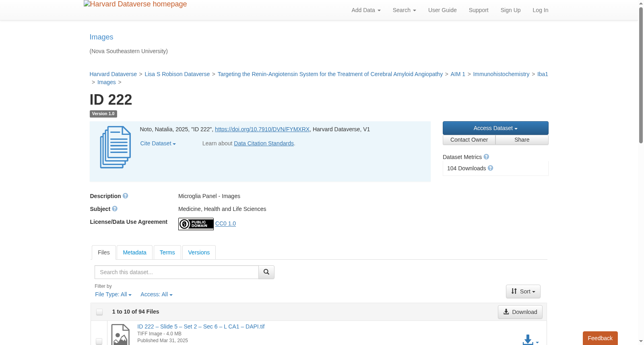Click the Sign Up link

click(511, 10)
